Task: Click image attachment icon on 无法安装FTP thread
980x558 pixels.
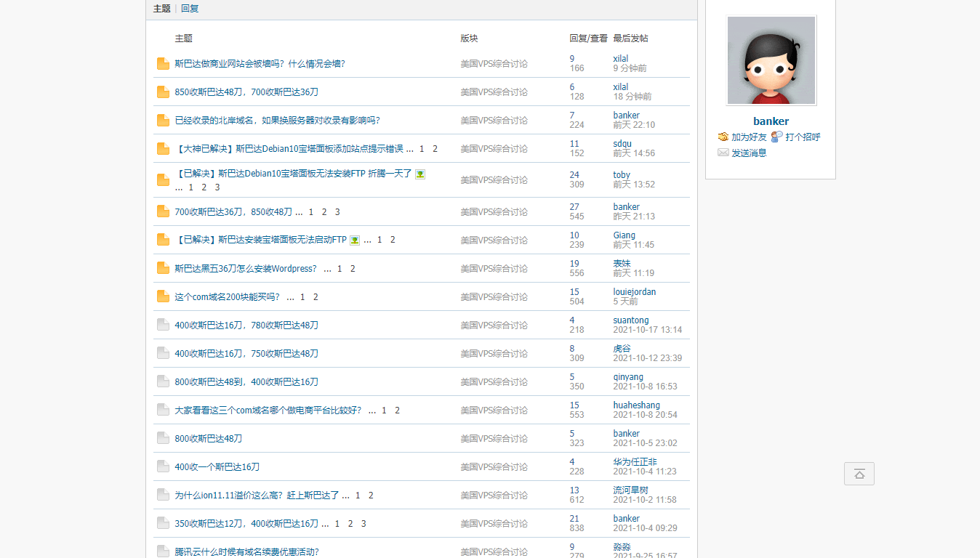Action: [420, 174]
